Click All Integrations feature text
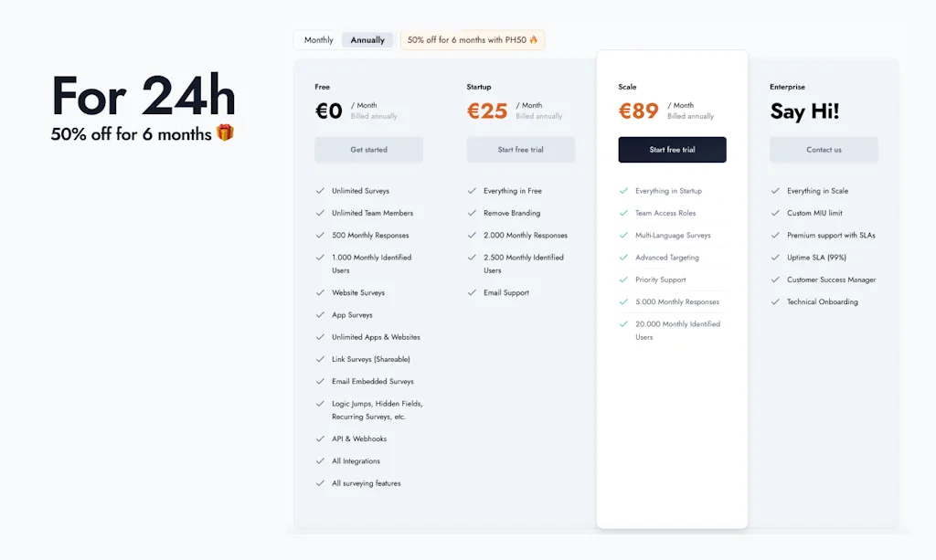This screenshot has height=560, width=936. [356, 461]
